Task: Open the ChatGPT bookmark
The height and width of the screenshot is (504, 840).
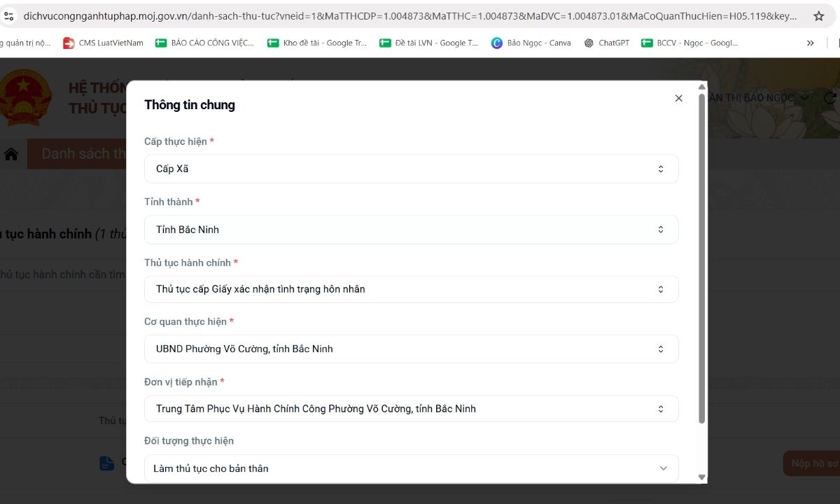Action: click(607, 43)
